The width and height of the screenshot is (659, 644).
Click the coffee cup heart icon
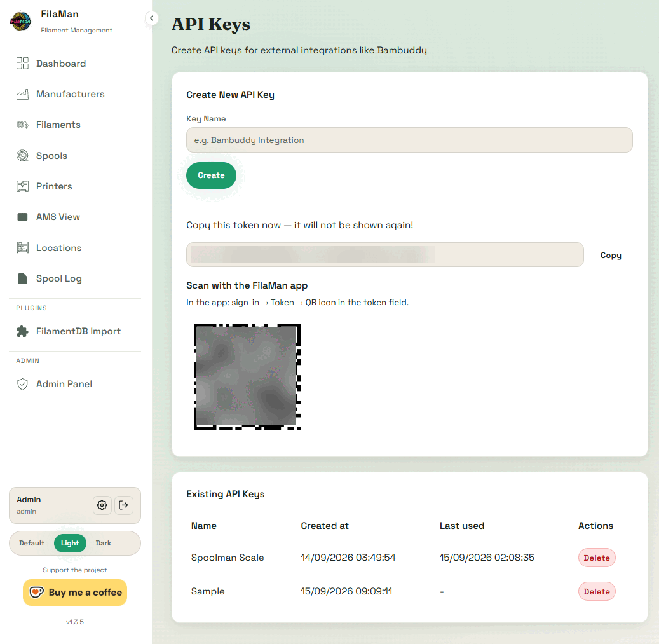pos(36,593)
